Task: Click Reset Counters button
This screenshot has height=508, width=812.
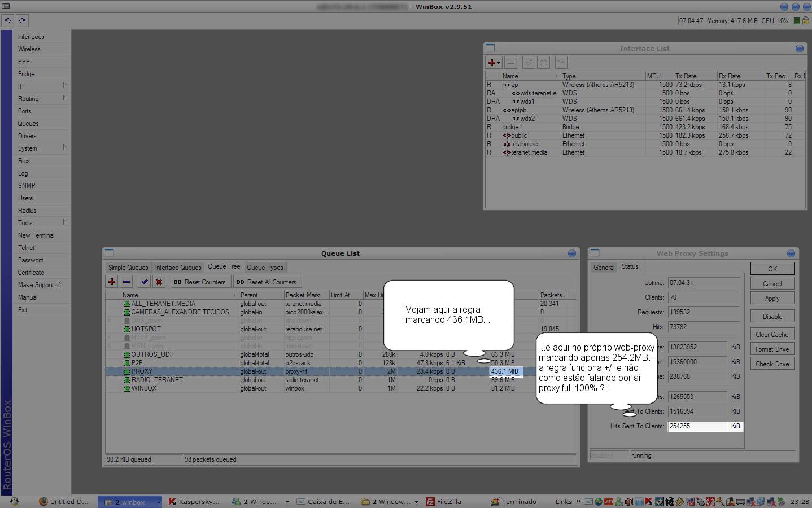Action: pyautogui.click(x=199, y=282)
